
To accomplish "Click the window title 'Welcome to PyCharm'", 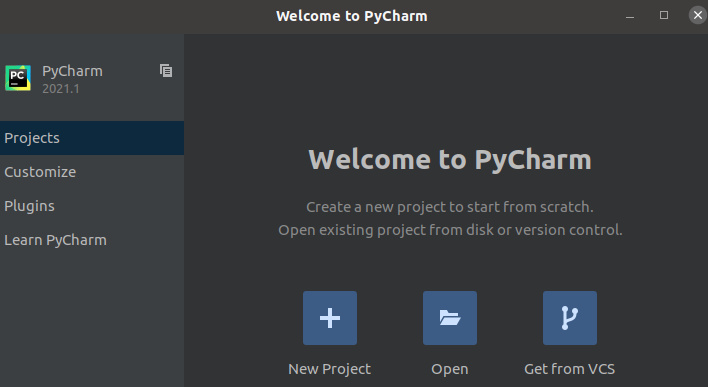I will pos(352,16).
